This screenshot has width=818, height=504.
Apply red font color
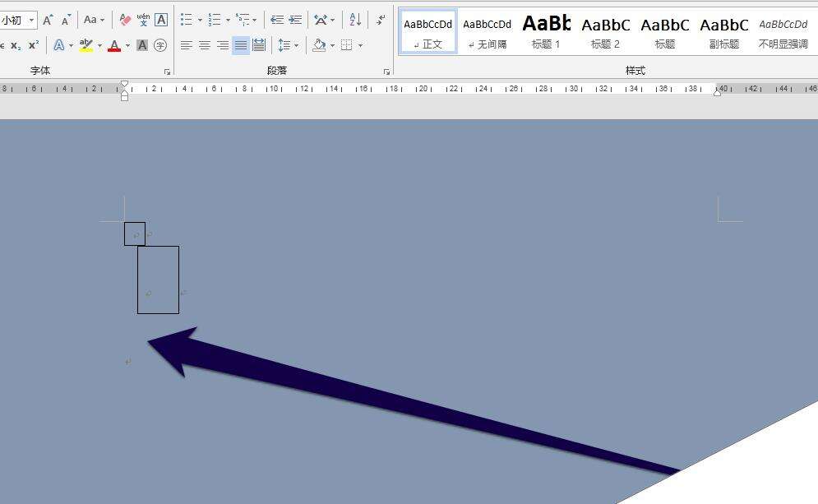click(x=114, y=45)
